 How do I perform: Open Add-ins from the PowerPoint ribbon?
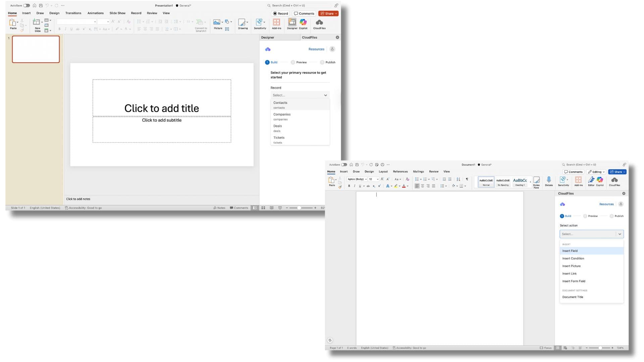(x=276, y=23)
